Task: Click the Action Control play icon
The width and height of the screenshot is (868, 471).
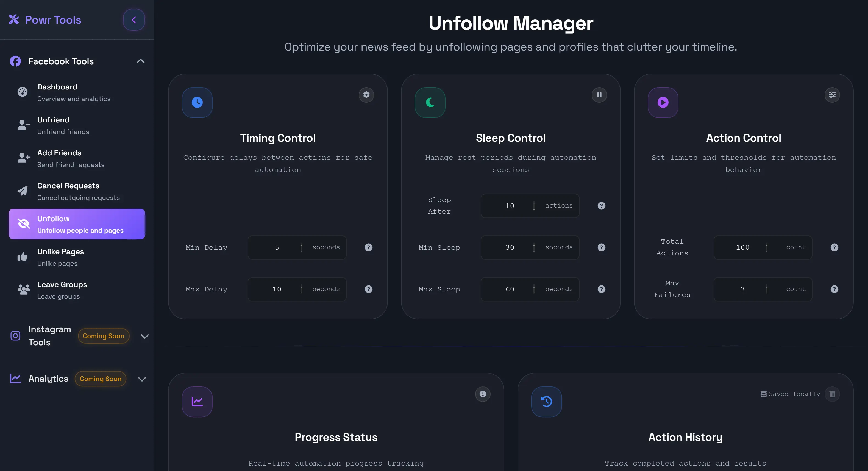Action: [663, 102]
